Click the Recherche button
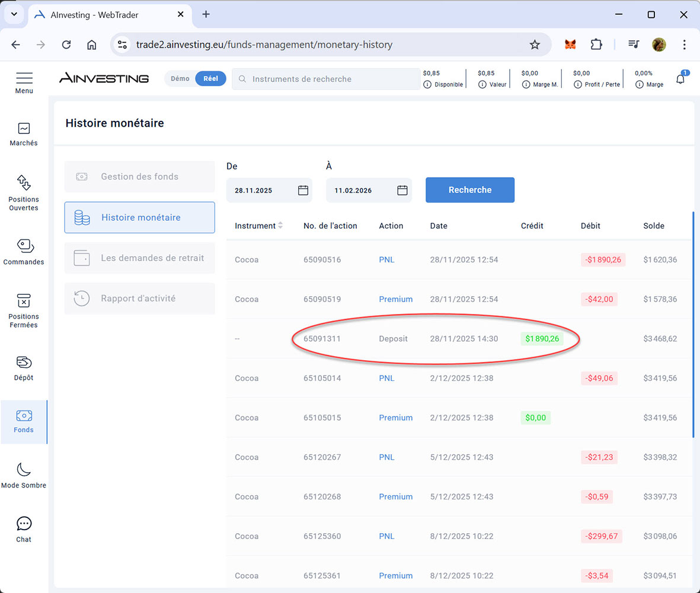This screenshot has height=593, width=700. pos(469,190)
